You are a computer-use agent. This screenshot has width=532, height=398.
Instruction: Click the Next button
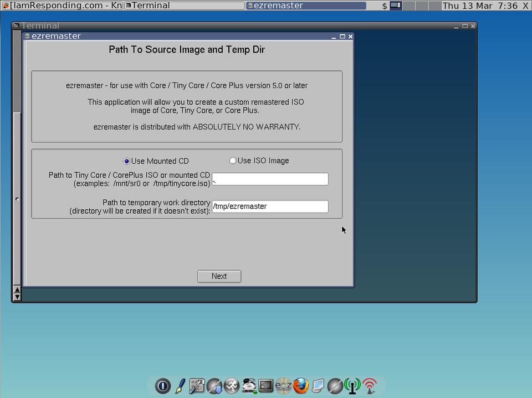[x=219, y=276]
